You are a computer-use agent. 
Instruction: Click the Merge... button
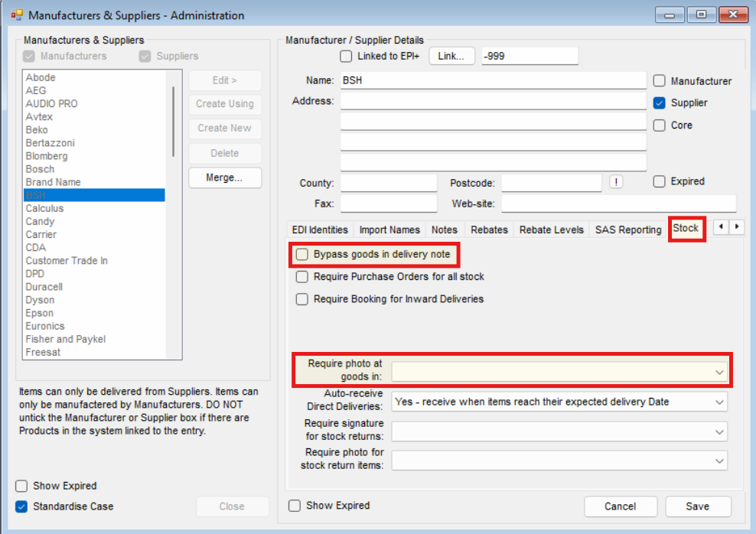(224, 177)
